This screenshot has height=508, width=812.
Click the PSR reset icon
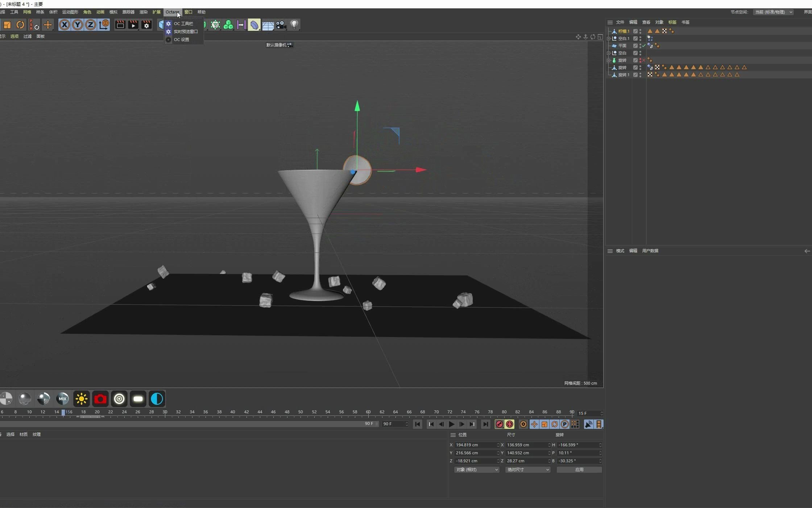point(34,25)
